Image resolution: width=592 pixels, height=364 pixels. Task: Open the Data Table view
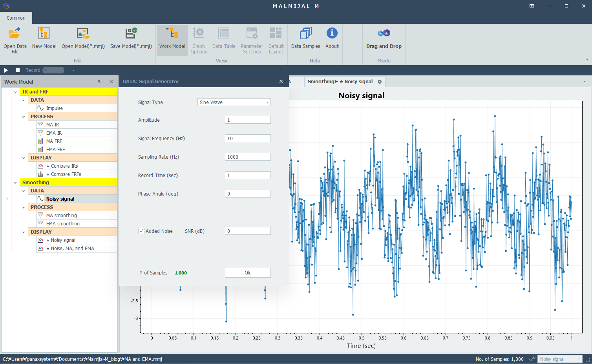pyautogui.click(x=224, y=38)
